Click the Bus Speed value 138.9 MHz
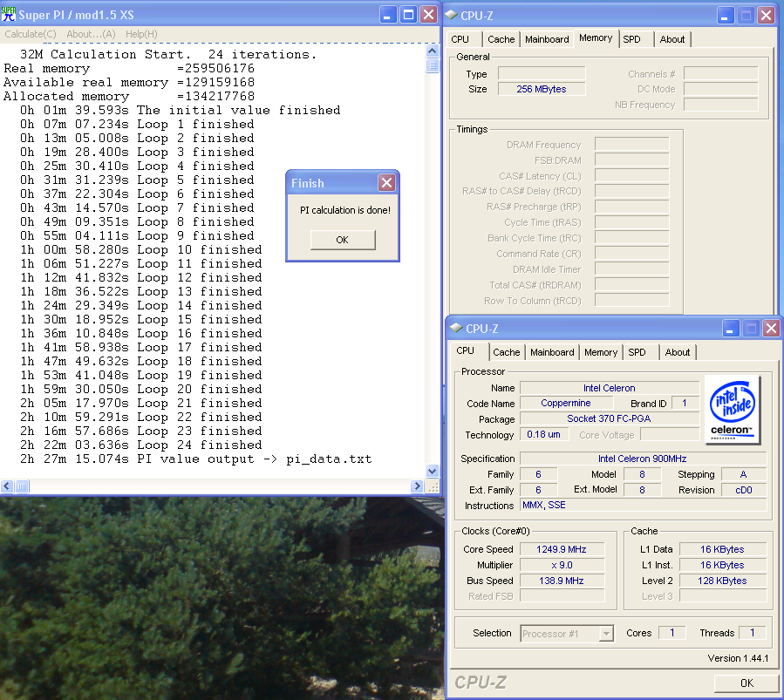 (562, 581)
